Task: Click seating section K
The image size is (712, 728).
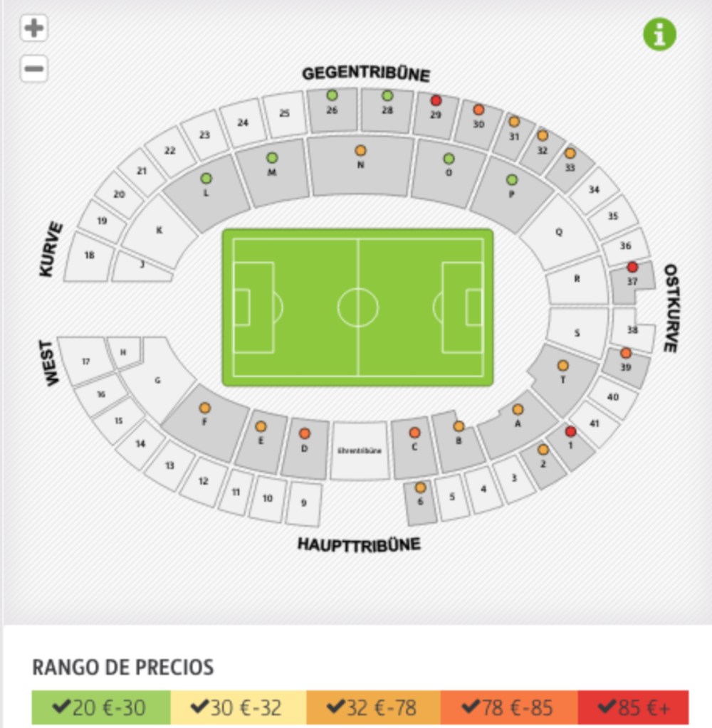Action: pyautogui.click(x=159, y=231)
